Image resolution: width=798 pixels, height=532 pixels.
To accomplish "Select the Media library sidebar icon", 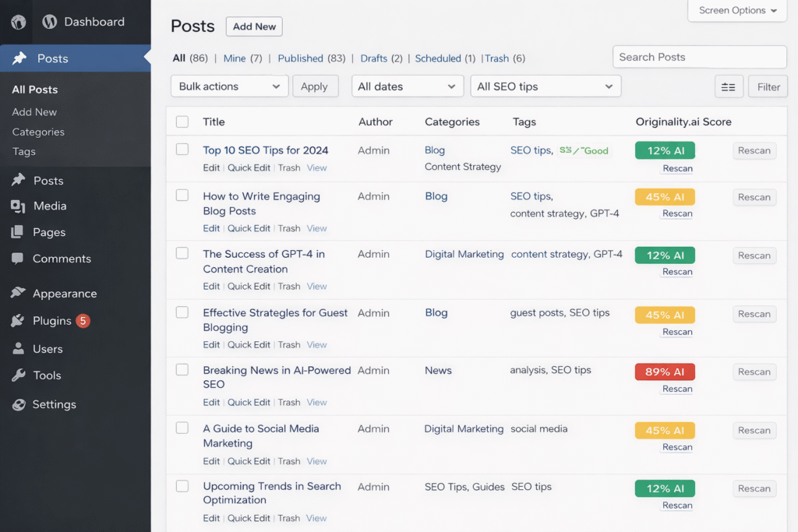I will [19, 206].
